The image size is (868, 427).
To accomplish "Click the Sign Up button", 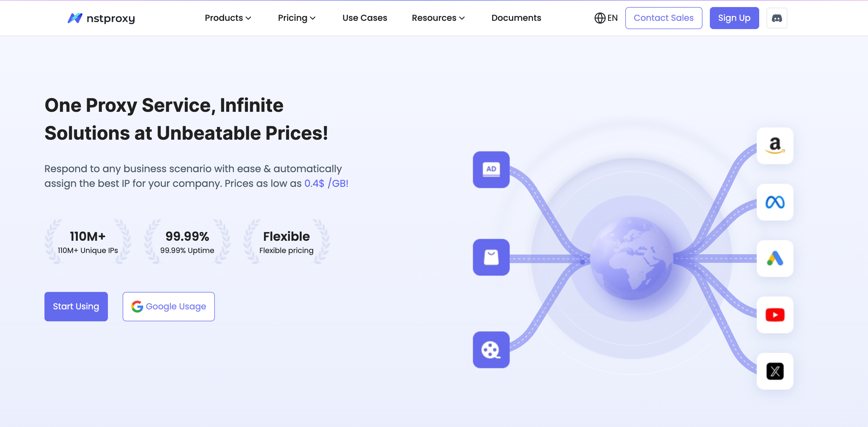I will point(734,18).
